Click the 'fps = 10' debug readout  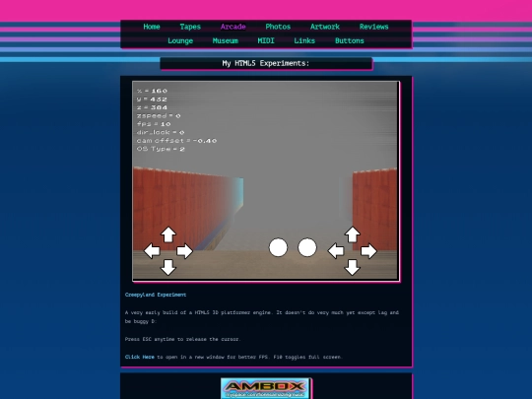pyautogui.click(x=154, y=124)
